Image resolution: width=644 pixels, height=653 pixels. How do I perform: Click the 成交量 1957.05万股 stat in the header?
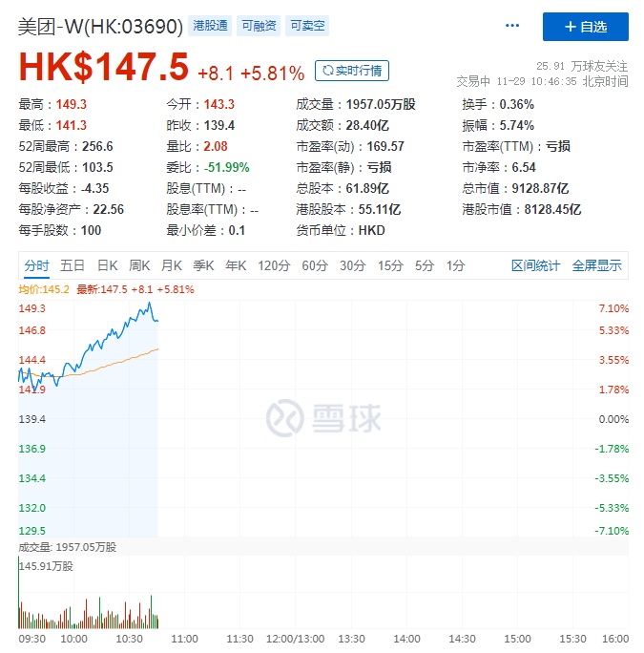(381, 104)
